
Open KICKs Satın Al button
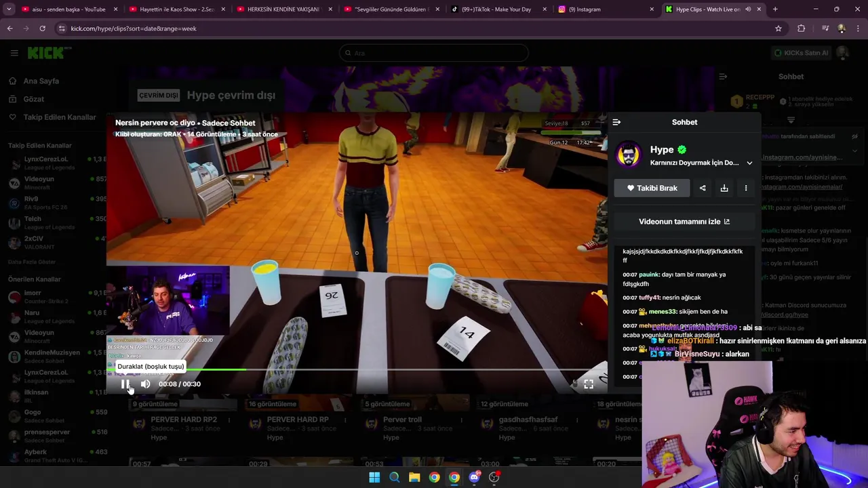(x=802, y=53)
